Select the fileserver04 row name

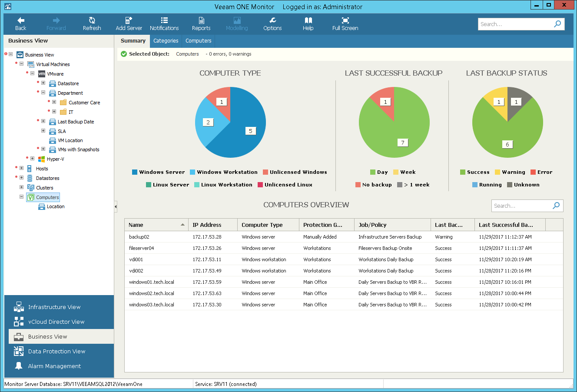pos(142,248)
